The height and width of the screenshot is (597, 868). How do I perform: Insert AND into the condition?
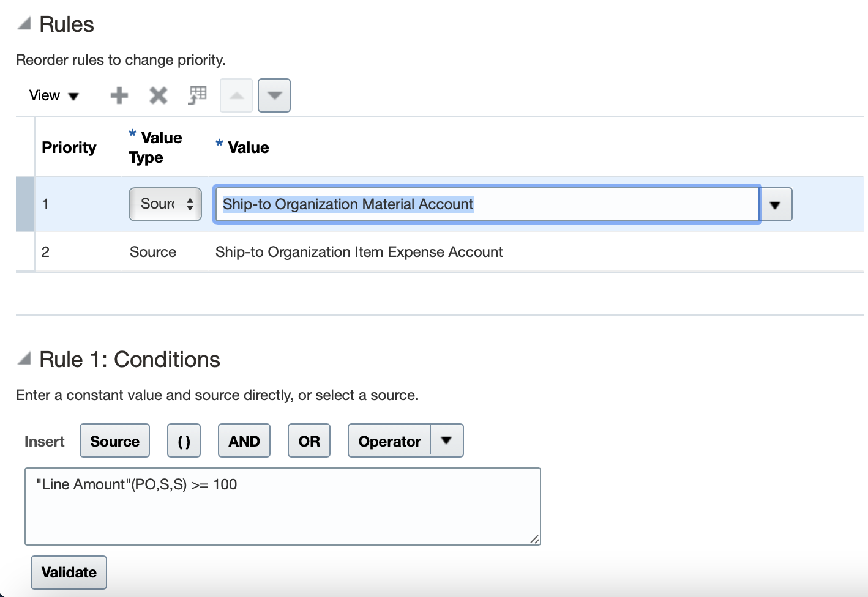tap(244, 441)
